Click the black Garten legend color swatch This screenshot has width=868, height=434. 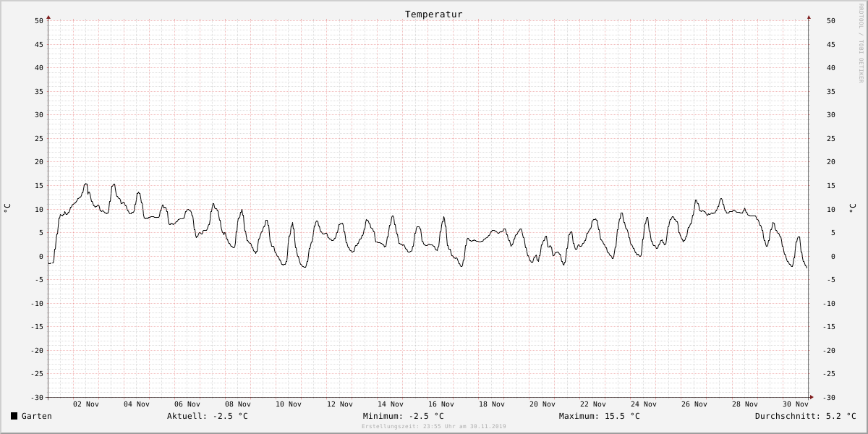14,416
